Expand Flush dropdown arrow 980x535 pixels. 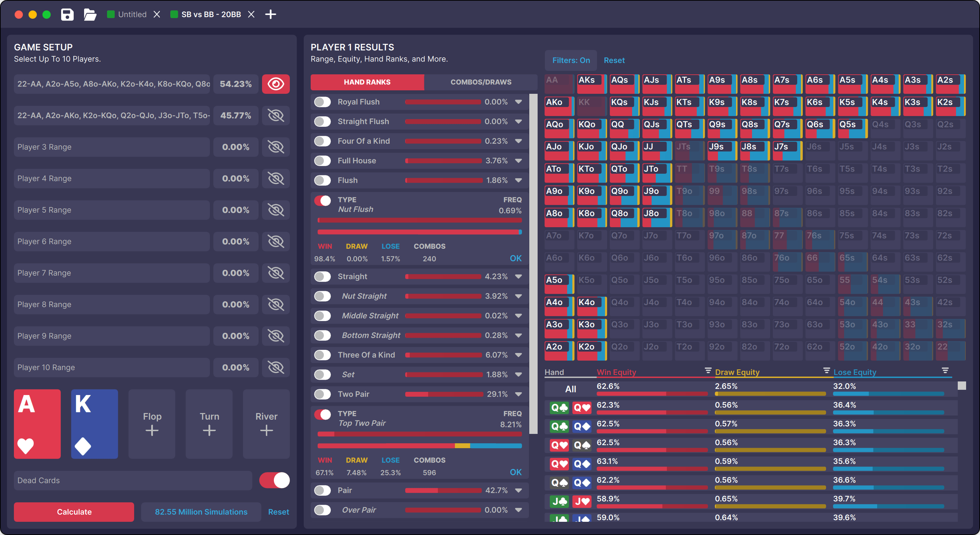[x=518, y=180]
